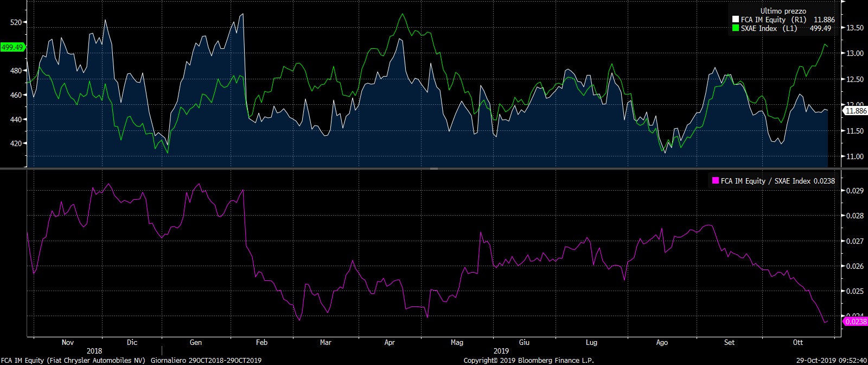Click the 11.50 right axis label
The width and height of the screenshot is (868, 365).
pyautogui.click(x=855, y=131)
